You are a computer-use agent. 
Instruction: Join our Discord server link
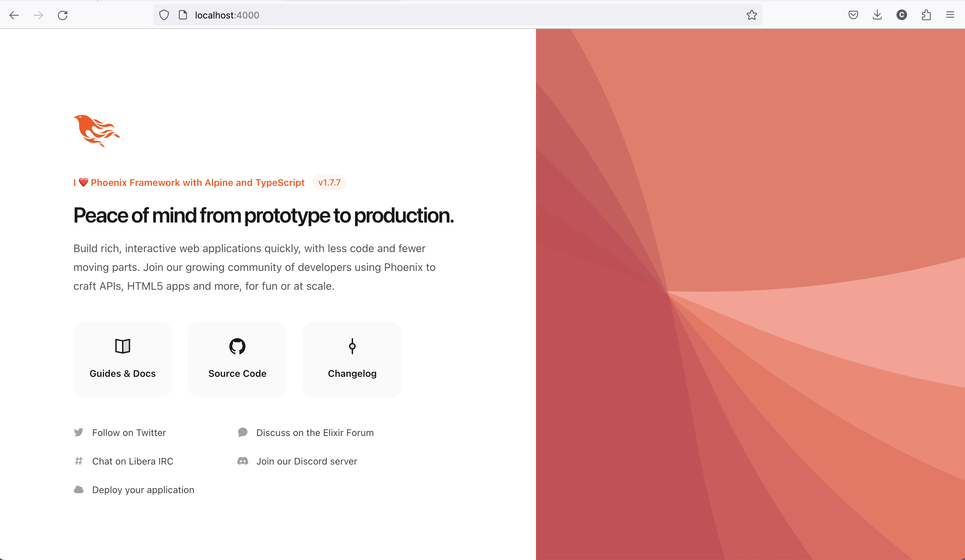pyautogui.click(x=307, y=461)
